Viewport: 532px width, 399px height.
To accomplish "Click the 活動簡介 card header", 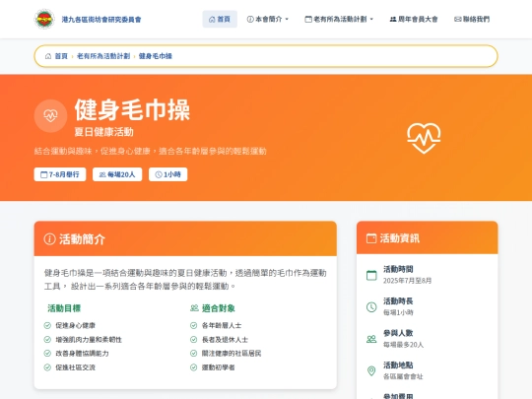I will click(185, 238).
